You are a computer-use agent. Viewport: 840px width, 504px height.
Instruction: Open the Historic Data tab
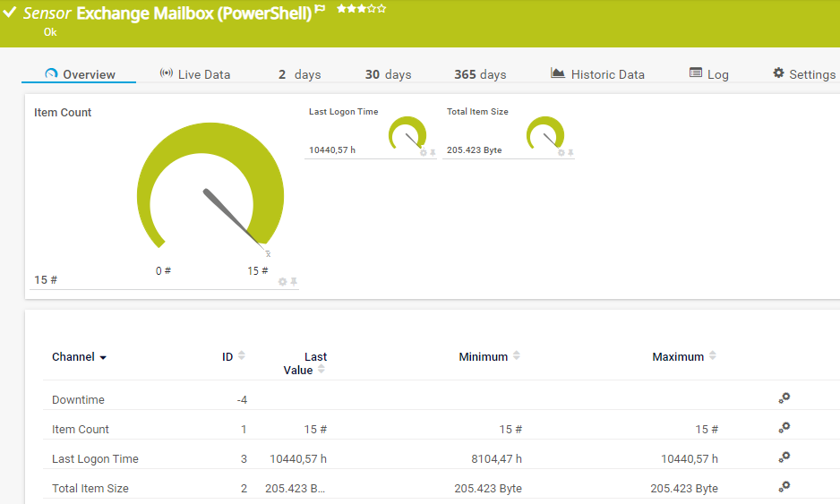pyautogui.click(x=597, y=74)
